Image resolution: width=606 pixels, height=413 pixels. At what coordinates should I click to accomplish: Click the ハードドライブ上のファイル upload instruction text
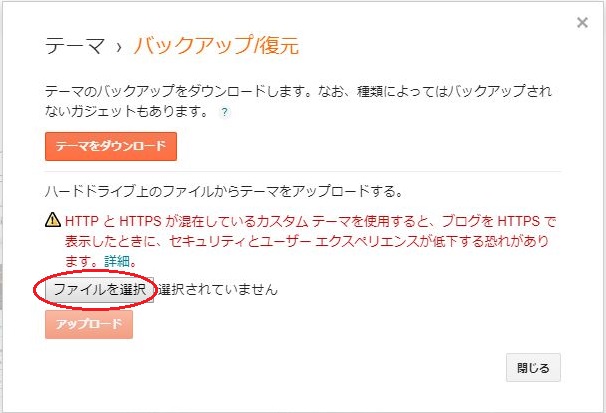pyautogui.click(x=224, y=191)
